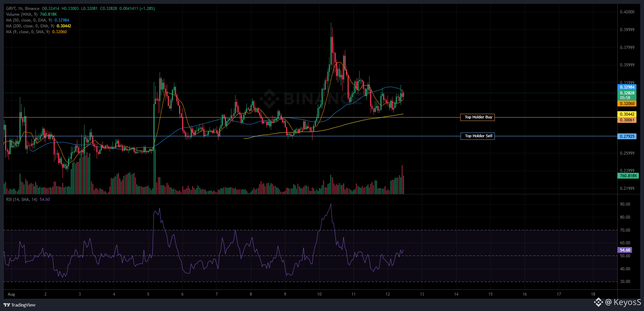Click the 40.00 RSI scale tick
Viewport: 644px width, 311px height.
(x=625, y=269)
